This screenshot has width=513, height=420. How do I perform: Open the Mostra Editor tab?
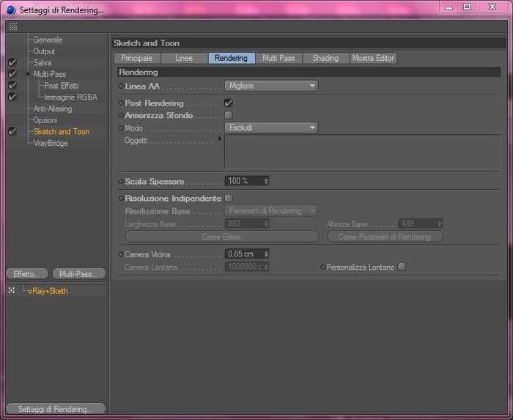373,58
